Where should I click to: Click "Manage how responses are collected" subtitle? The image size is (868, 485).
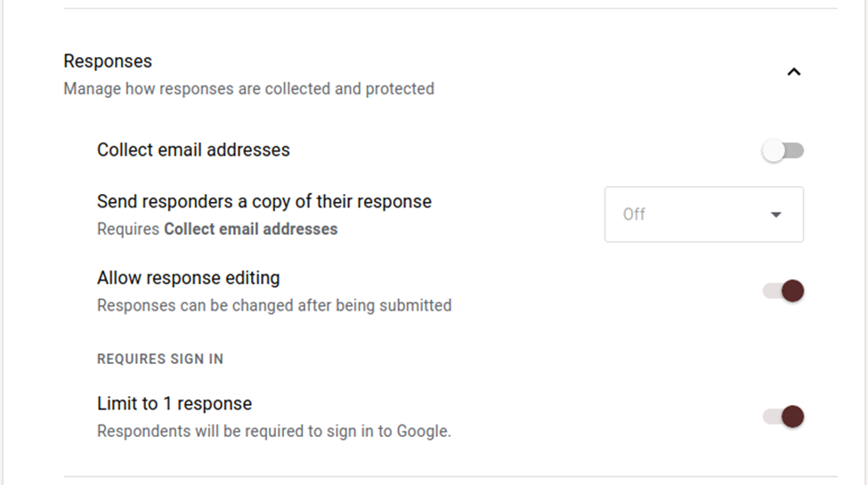[x=248, y=89]
